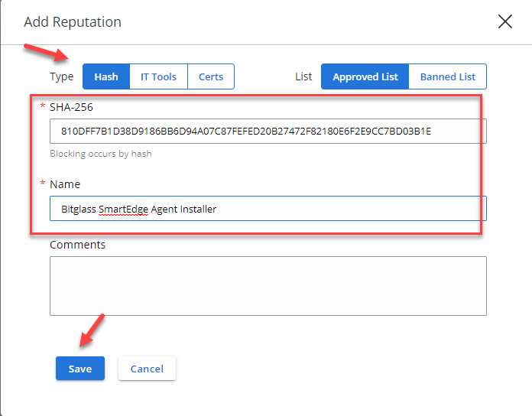Cancel adding the reputation
The height and width of the screenshot is (416, 532).
[147, 368]
